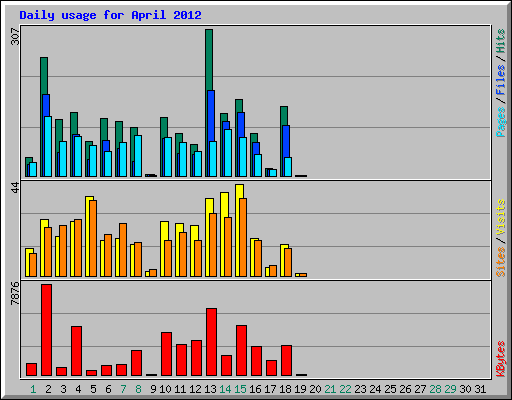Click day 30 on the x-axis
The height and width of the screenshot is (400, 512).
coord(465,389)
